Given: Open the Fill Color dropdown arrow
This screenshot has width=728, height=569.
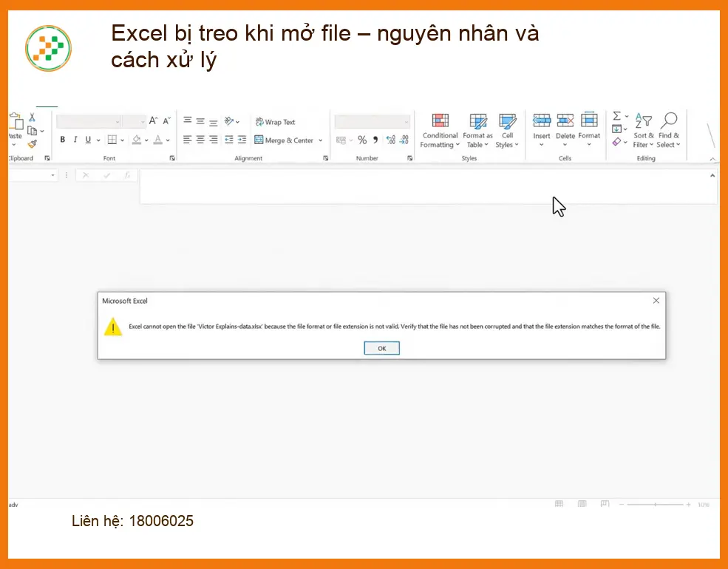Looking at the screenshot, I should 146,140.
